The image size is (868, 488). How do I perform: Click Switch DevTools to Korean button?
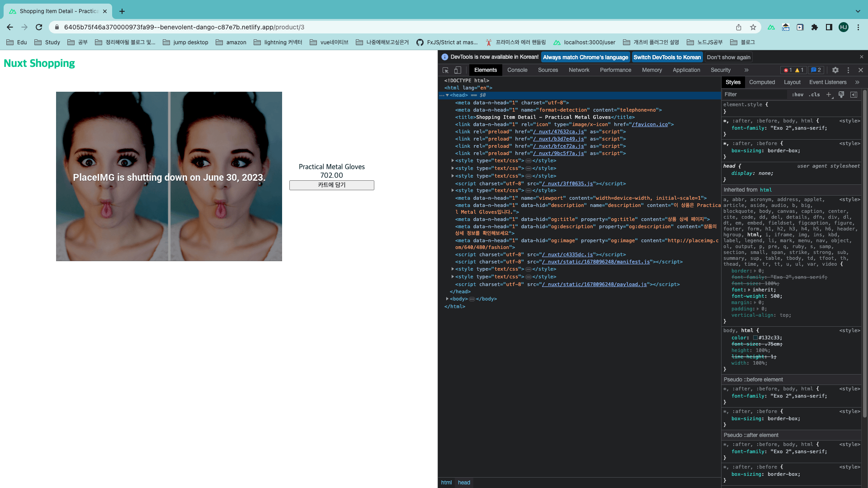(x=667, y=57)
